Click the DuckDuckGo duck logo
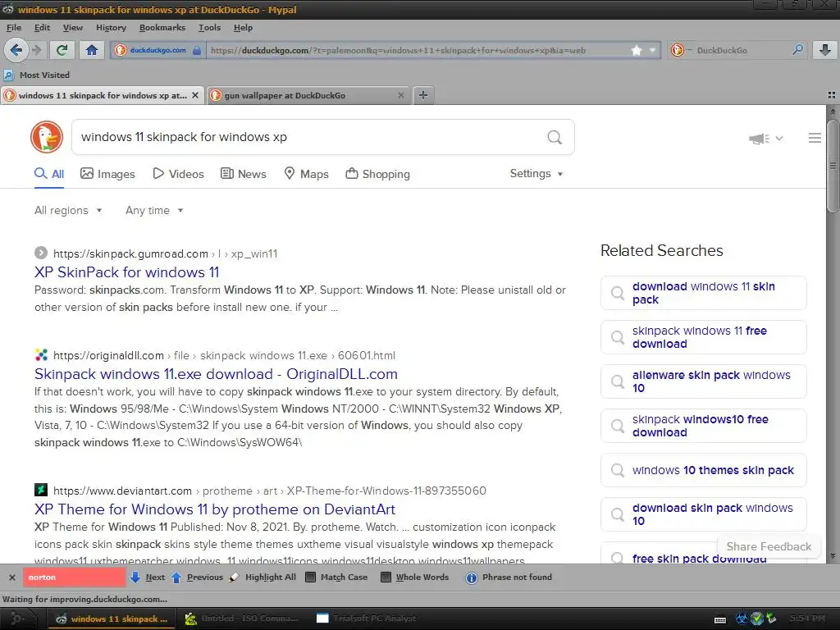Image resolution: width=840 pixels, height=630 pixels. (x=47, y=137)
